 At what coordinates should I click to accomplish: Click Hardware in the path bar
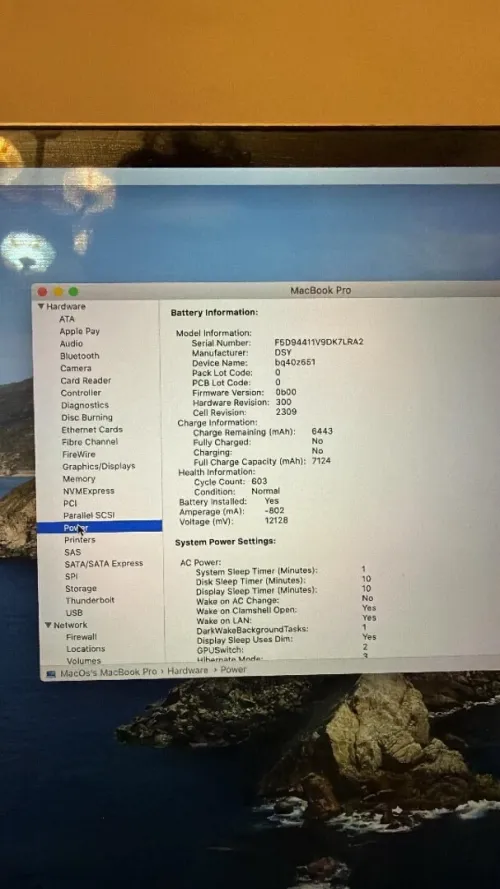point(188,670)
